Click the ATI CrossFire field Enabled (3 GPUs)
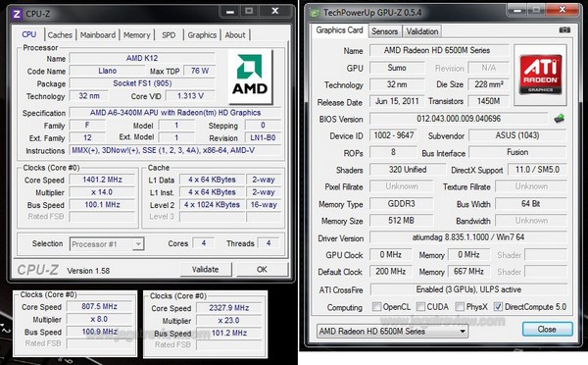This screenshot has width=588, height=365. tap(468, 289)
